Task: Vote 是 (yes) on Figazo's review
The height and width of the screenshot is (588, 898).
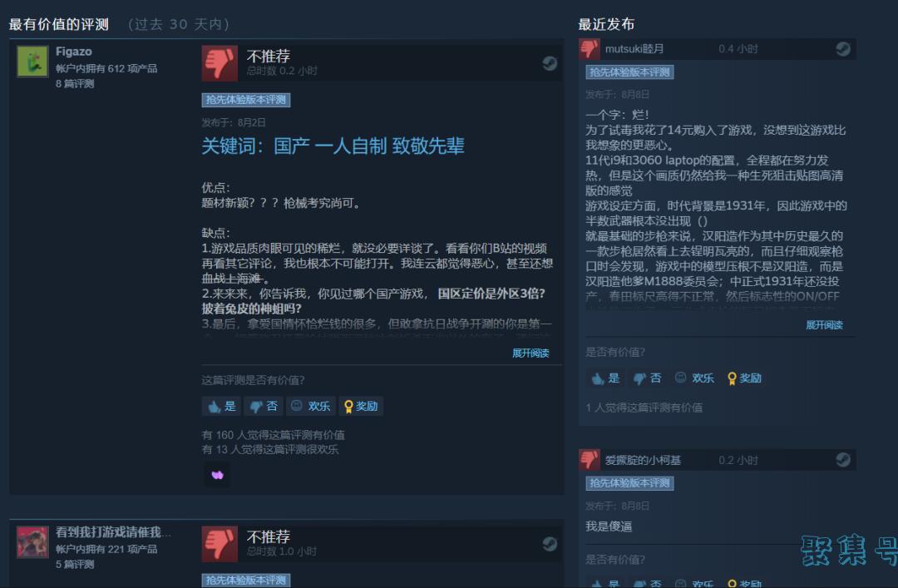Action: click(x=222, y=407)
